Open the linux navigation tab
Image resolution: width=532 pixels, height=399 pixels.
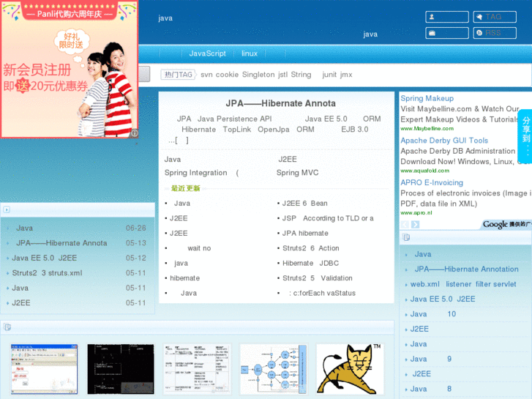click(250, 53)
